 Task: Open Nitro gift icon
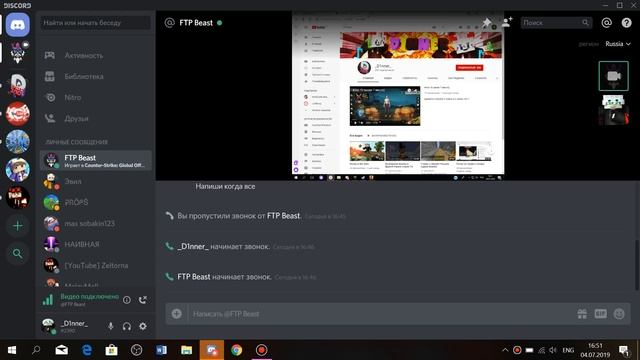pos(582,313)
